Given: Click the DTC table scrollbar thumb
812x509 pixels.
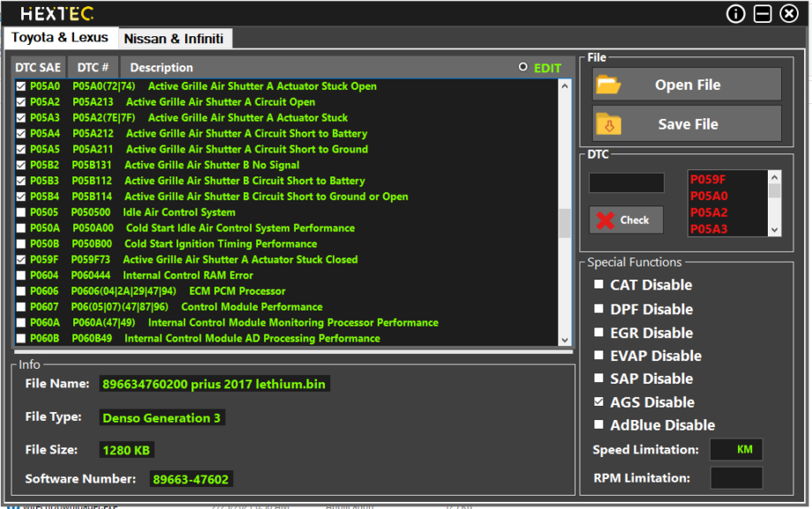Looking at the screenshot, I should click(565, 224).
